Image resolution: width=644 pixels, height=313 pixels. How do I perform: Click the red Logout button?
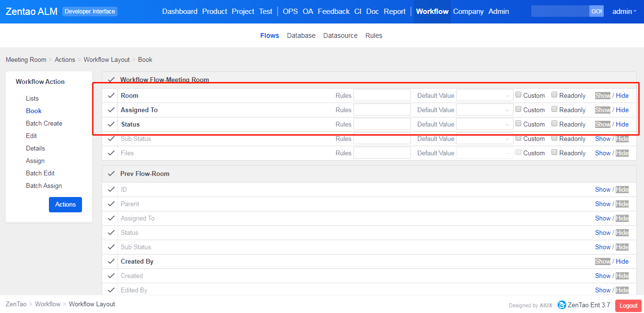tap(628, 305)
